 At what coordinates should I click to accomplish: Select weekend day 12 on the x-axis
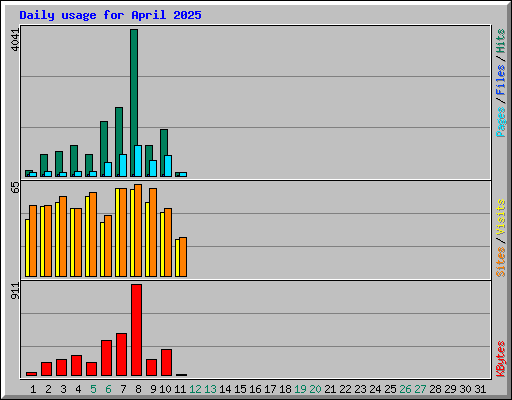pyautogui.click(x=195, y=389)
